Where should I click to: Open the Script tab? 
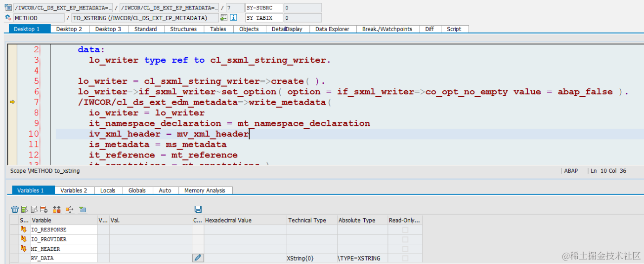coord(454,29)
